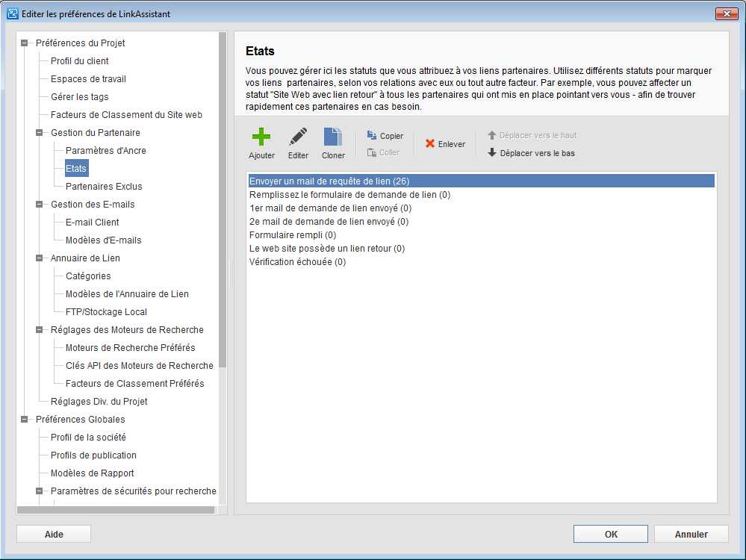Select the Vérification échouée status

[482, 261]
